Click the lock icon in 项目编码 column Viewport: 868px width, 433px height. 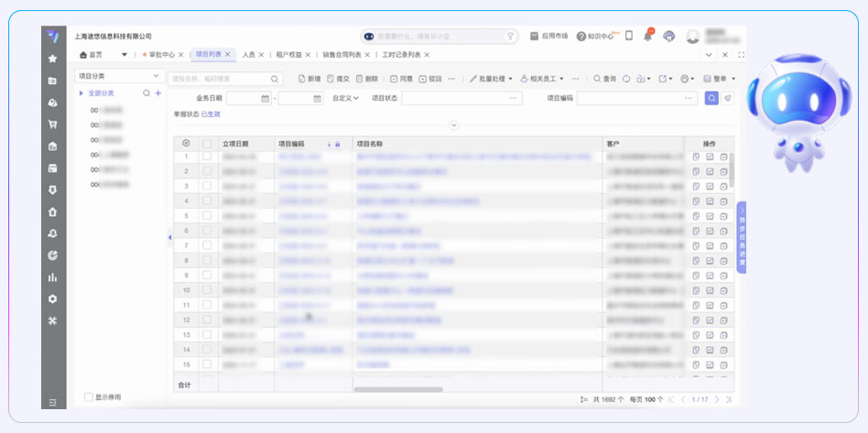(x=338, y=144)
